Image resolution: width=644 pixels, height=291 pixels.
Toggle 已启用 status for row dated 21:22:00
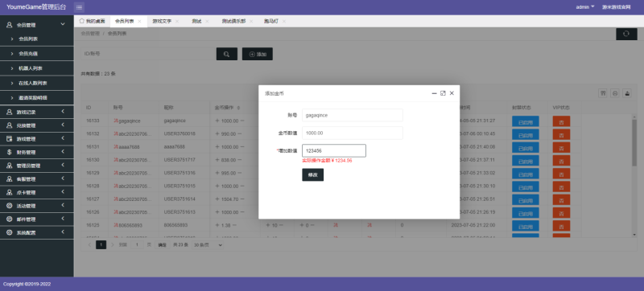[526, 226]
